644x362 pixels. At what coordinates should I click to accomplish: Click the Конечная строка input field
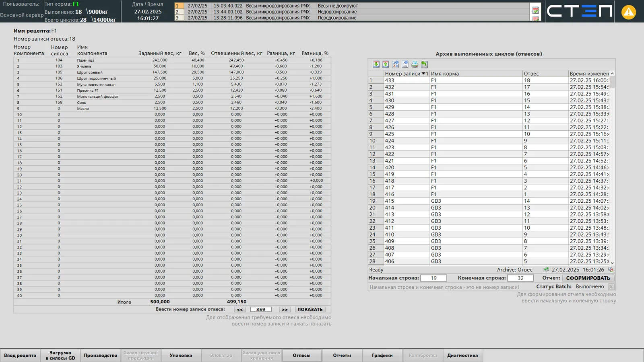tap(520, 278)
